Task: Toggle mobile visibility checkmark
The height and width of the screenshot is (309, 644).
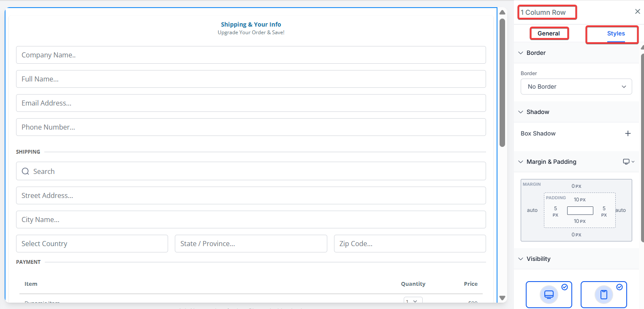Action: tap(620, 287)
